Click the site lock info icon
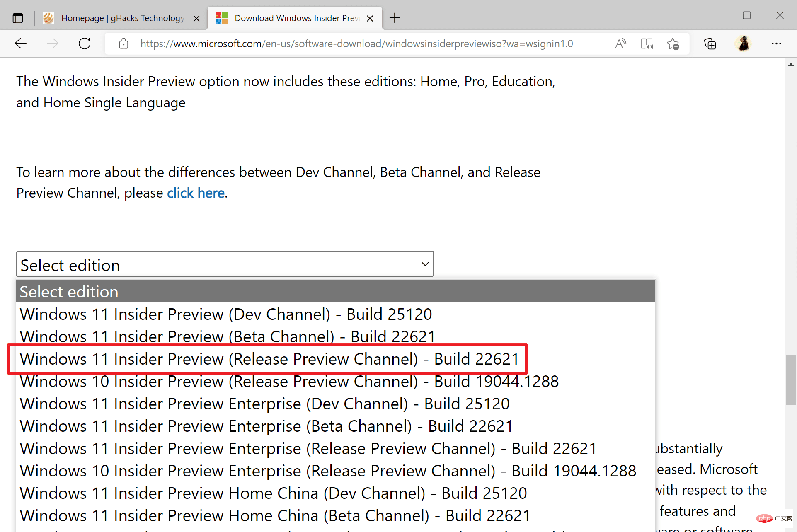 (x=124, y=44)
